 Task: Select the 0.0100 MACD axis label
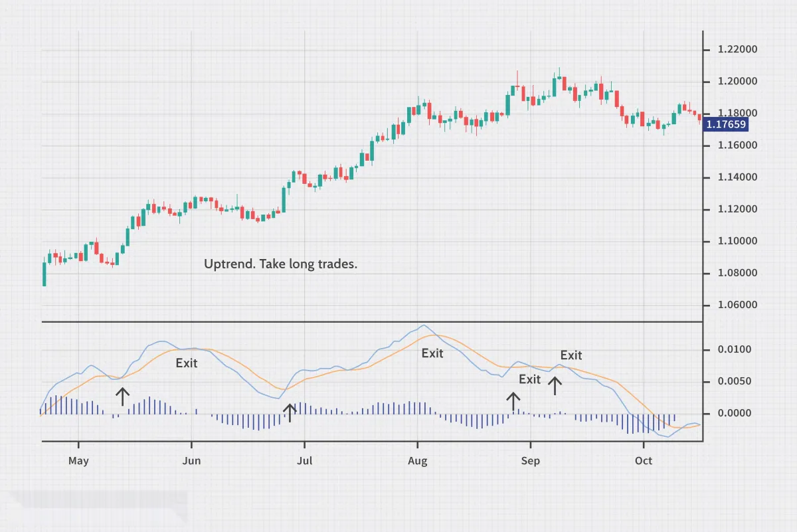[734, 350]
